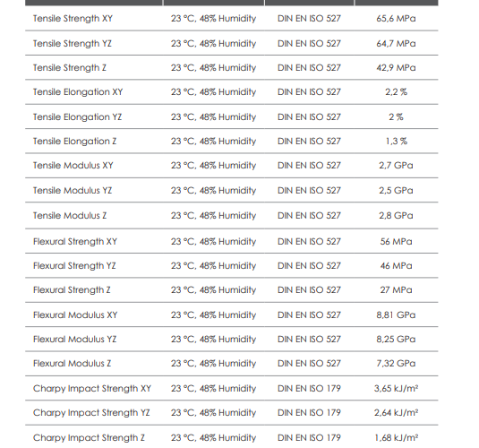Viewport: 479px width, 448px height.
Task: Click the Flexural Strength Z label
Action: click(72, 290)
